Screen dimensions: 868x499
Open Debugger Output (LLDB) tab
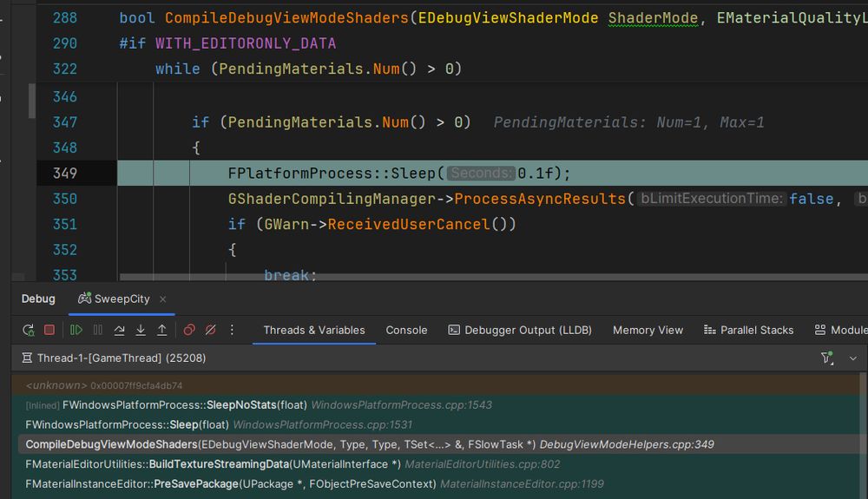[x=520, y=331]
